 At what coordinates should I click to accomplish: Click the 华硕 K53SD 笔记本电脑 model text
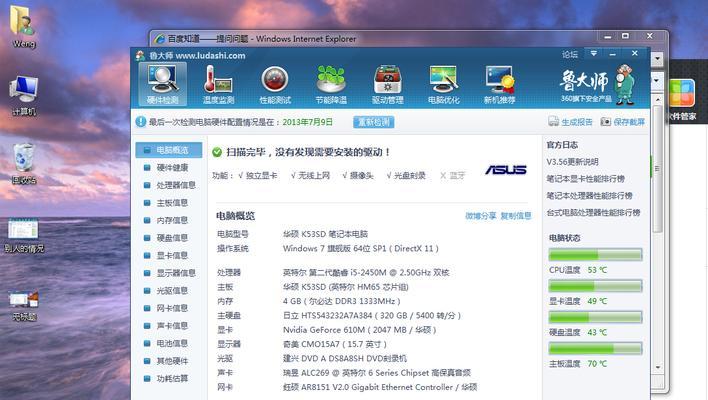pyautogui.click(x=325, y=234)
